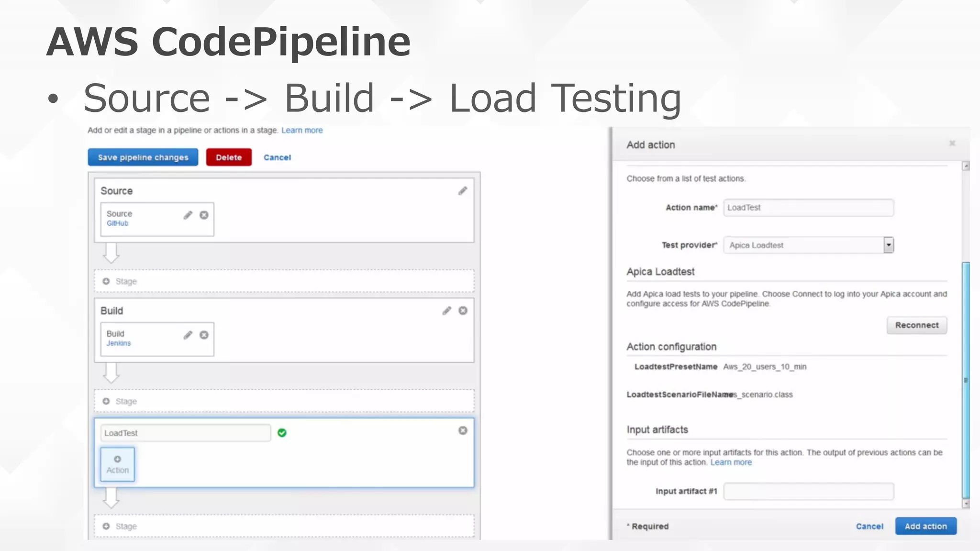Open the Test provider dropdown
This screenshot has height=551, width=980.
pos(888,245)
